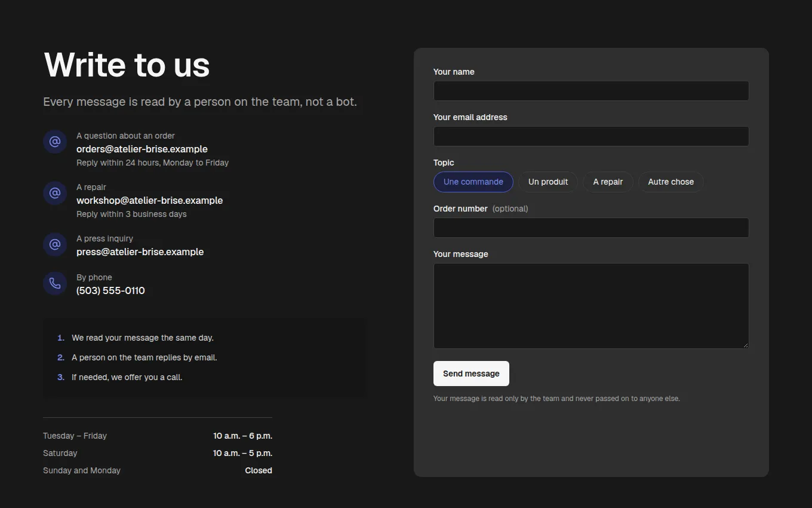Grab the message box resize handle
The height and width of the screenshot is (508, 812).
pos(745,345)
